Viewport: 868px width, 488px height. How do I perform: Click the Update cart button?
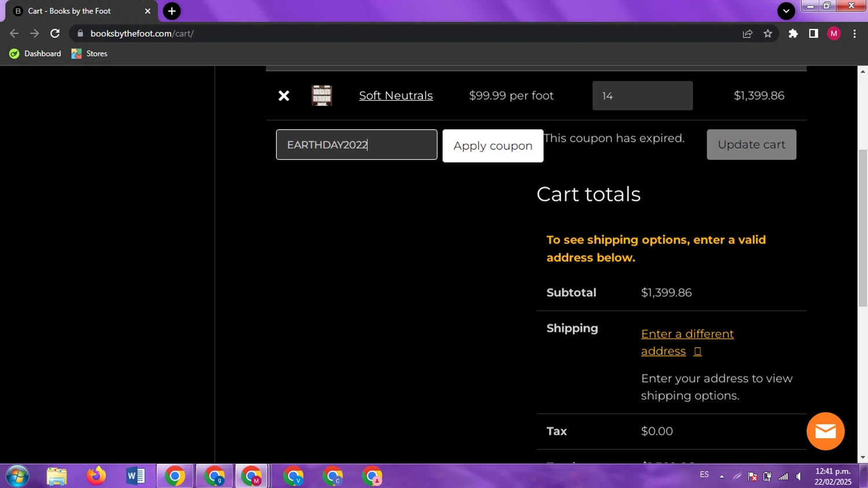(x=751, y=145)
